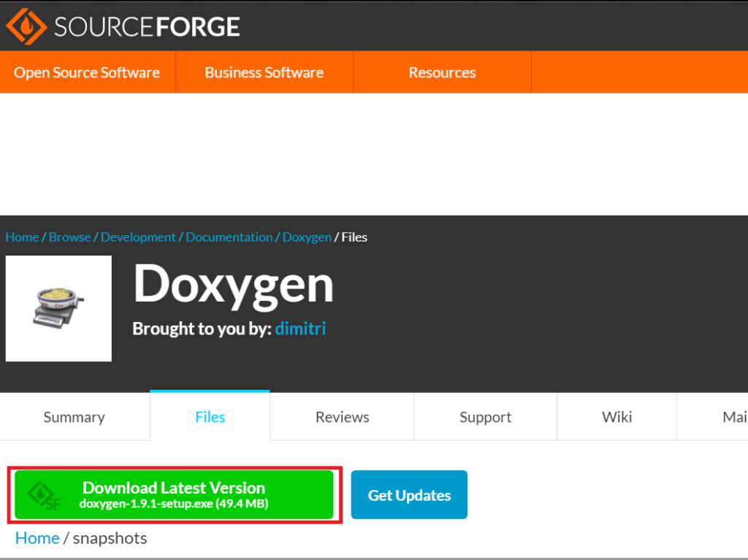Viewport: 748px width, 560px height.
Task: Open the Browse breadcrumb link
Action: click(69, 237)
